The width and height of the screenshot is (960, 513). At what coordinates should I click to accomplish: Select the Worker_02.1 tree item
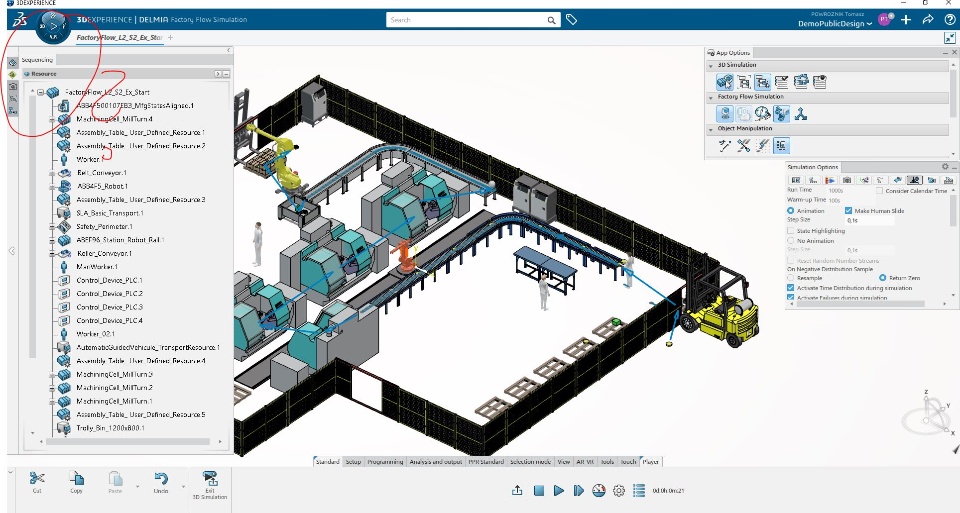tap(96, 334)
